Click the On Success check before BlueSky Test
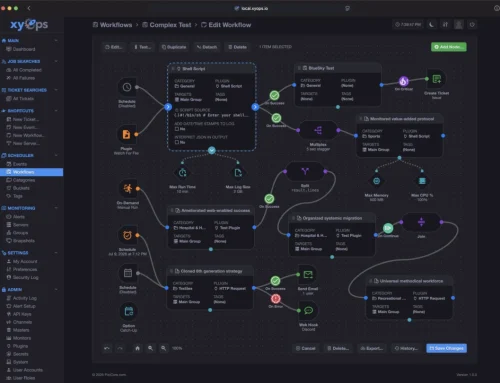The image size is (500, 383). (x=274, y=96)
